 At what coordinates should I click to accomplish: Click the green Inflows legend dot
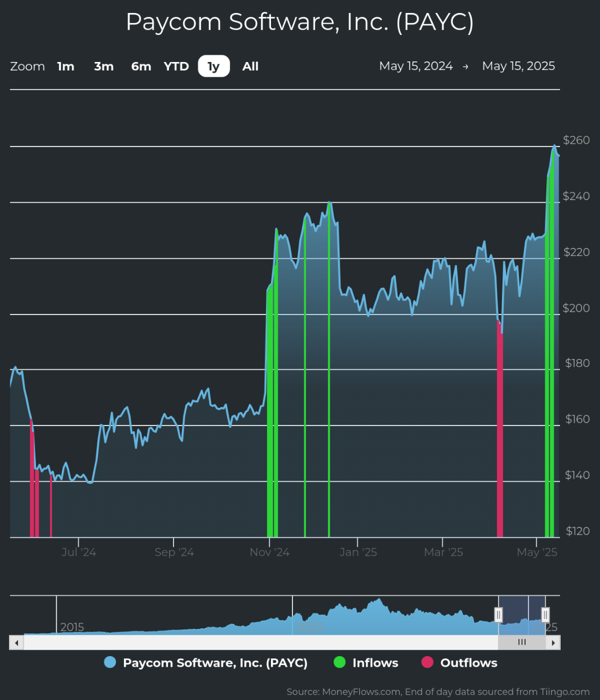(340, 662)
